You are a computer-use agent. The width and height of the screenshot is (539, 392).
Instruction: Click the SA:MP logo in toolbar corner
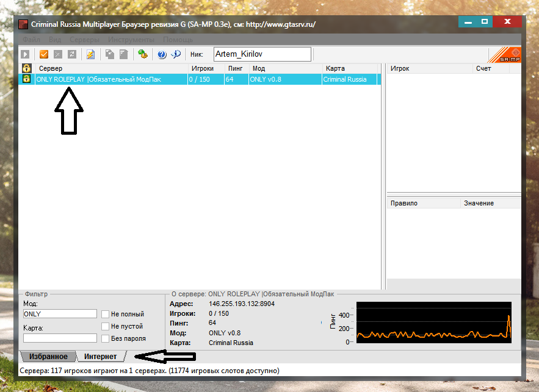tap(505, 55)
